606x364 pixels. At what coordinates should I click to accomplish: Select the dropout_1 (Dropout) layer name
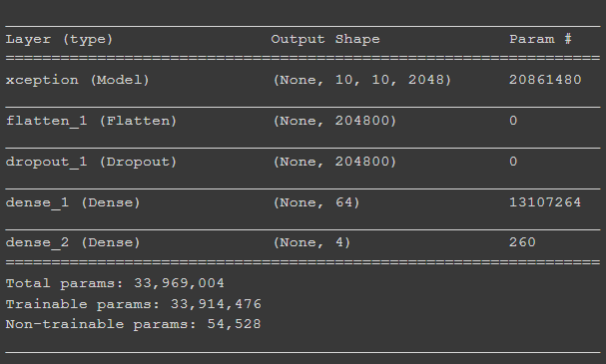pos(91,163)
